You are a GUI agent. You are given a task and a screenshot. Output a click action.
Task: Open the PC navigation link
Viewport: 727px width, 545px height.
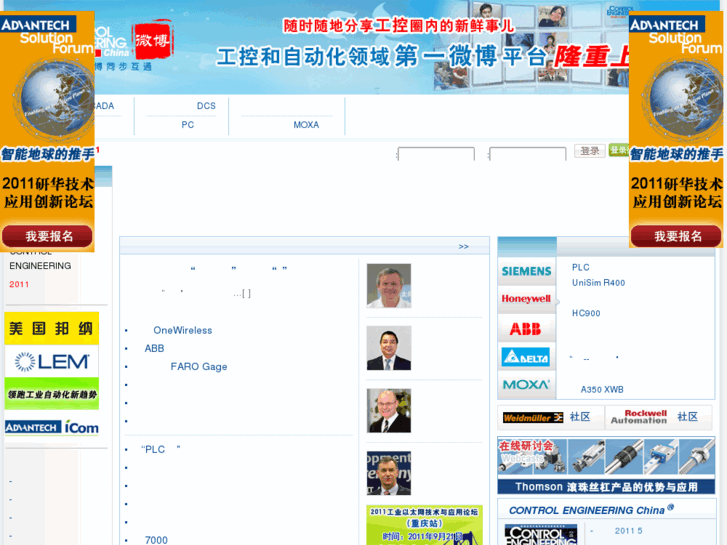pyautogui.click(x=188, y=125)
